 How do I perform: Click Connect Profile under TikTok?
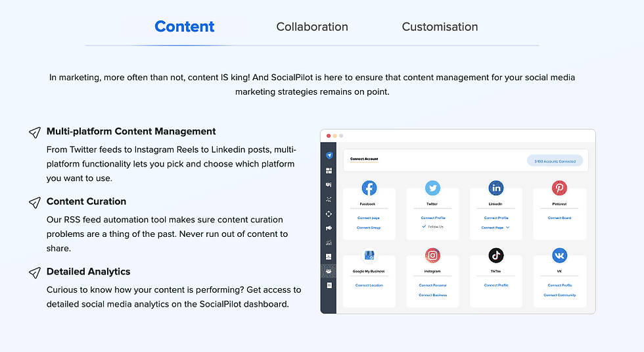pyautogui.click(x=496, y=285)
